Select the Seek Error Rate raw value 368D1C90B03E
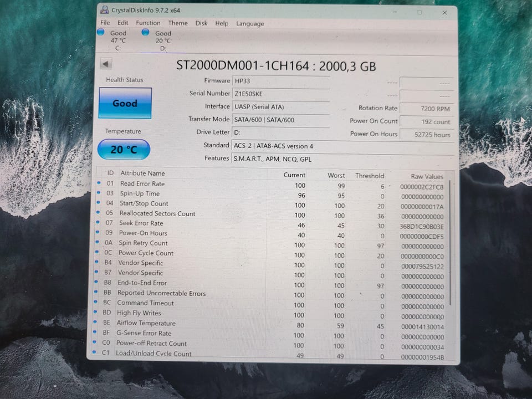Screen dimensions: 532x399 pyautogui.click(x=421, y=227)
